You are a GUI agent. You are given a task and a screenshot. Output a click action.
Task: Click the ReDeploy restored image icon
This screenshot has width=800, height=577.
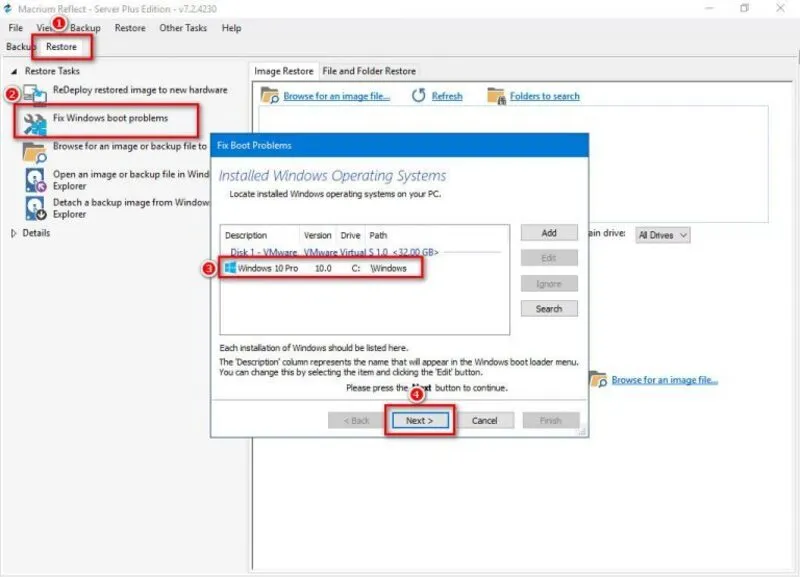pos(36,95)
